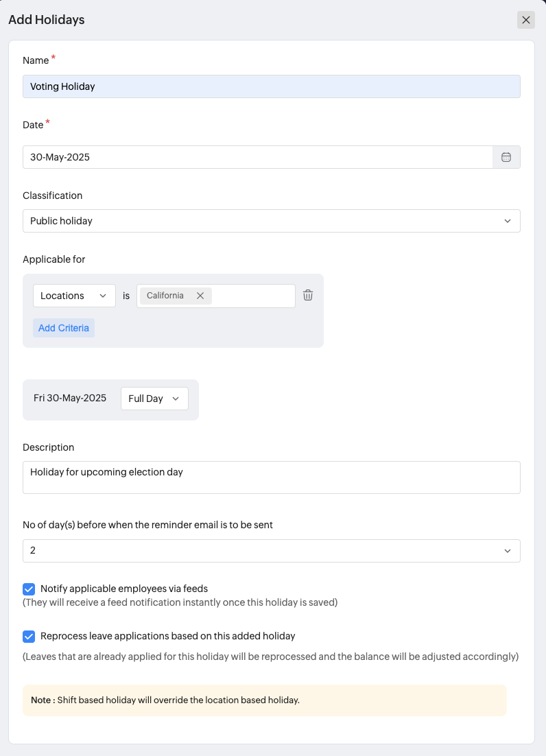The width and height of the screenshot is (546, 756).
Task: Remove the California location tag
Action: (200, 296)
